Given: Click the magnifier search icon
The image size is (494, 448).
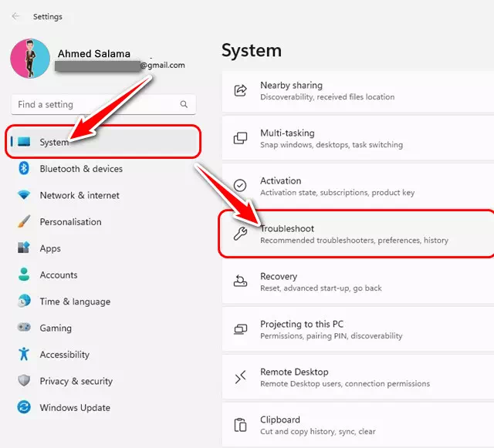Looking at the screenshot, I should click(184, 104).
